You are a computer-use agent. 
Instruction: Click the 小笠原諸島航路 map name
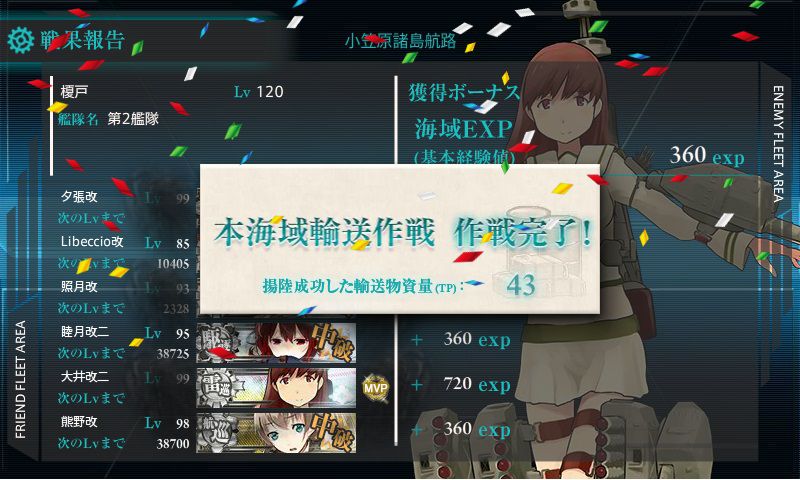click(401, 41)
